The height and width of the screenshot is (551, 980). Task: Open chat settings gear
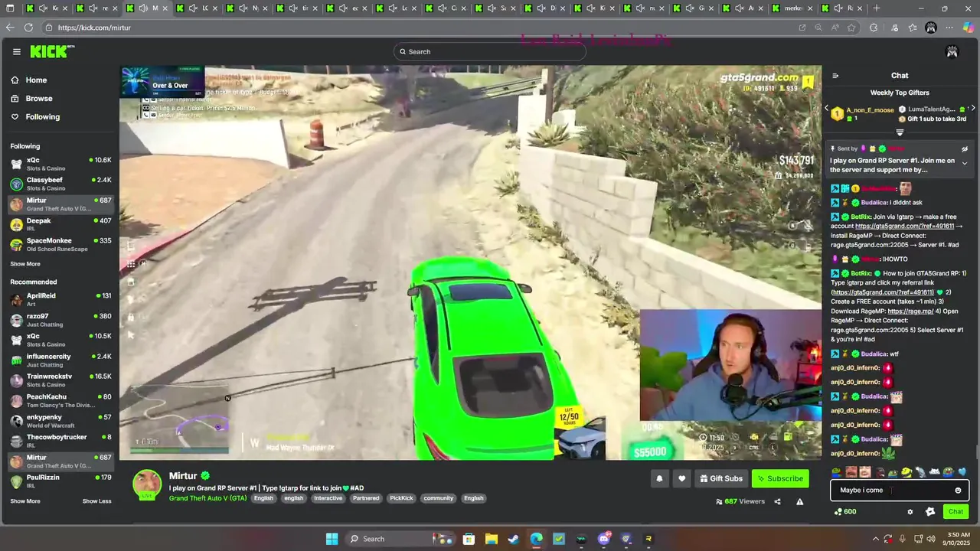910,512
